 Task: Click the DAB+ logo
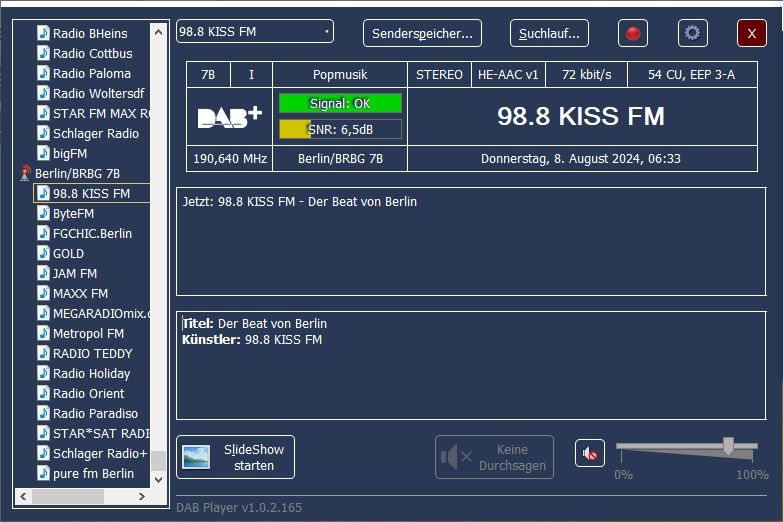229,117
